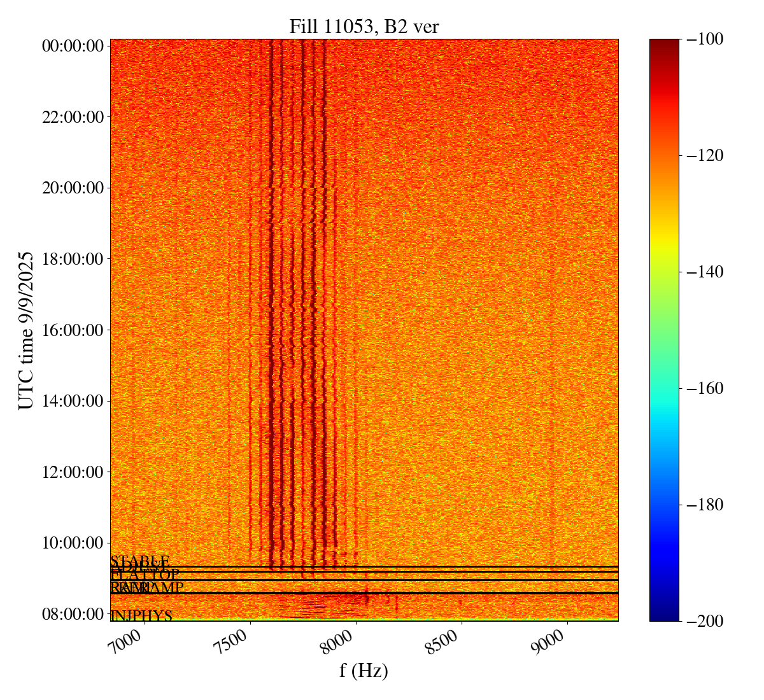The image size is (764, 700).
Task: Click the 00:00:00 time tick label
Action: 73,46
